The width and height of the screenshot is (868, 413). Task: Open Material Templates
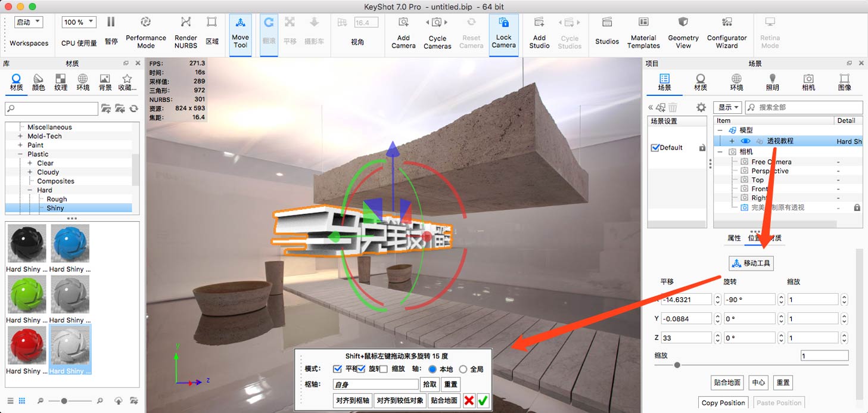point(643,32)
